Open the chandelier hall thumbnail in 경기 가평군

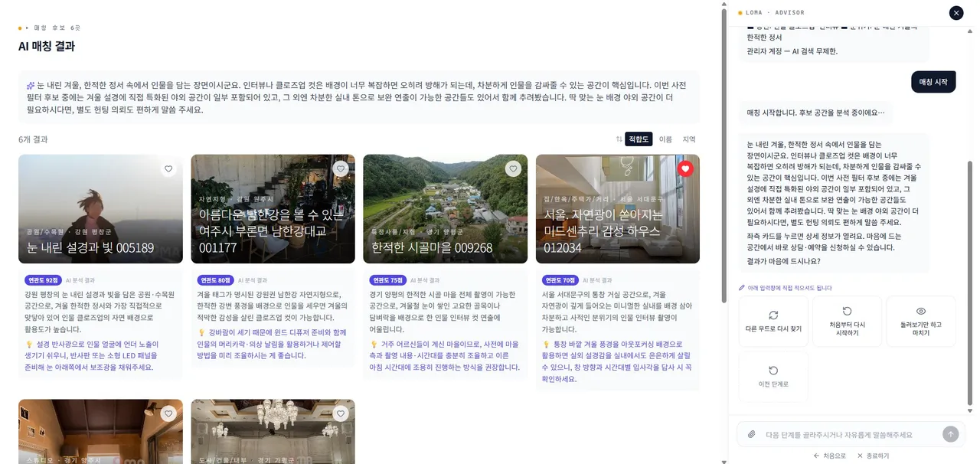point(273,431)
